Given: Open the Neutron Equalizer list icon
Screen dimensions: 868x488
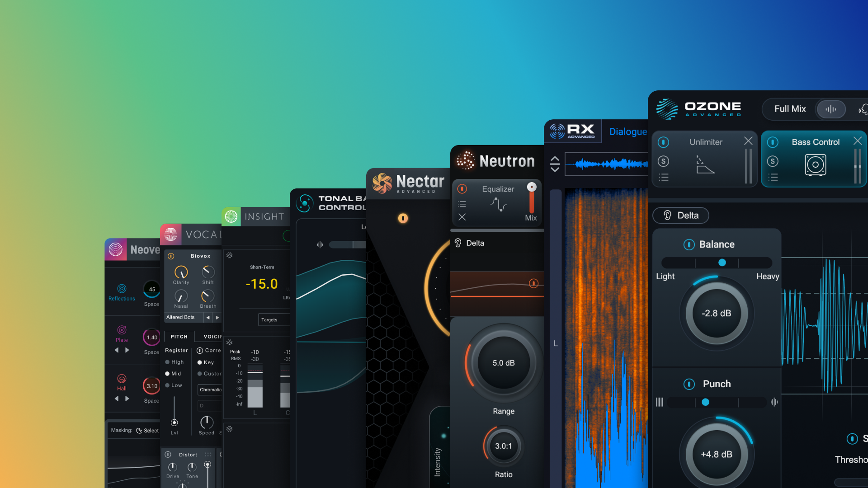Looking at the screenshot, I should tap(462, 204).
